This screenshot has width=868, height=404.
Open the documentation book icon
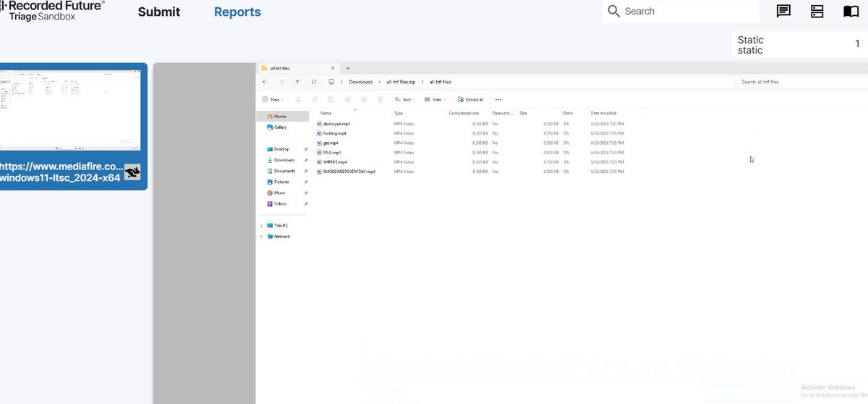[851, 12]
